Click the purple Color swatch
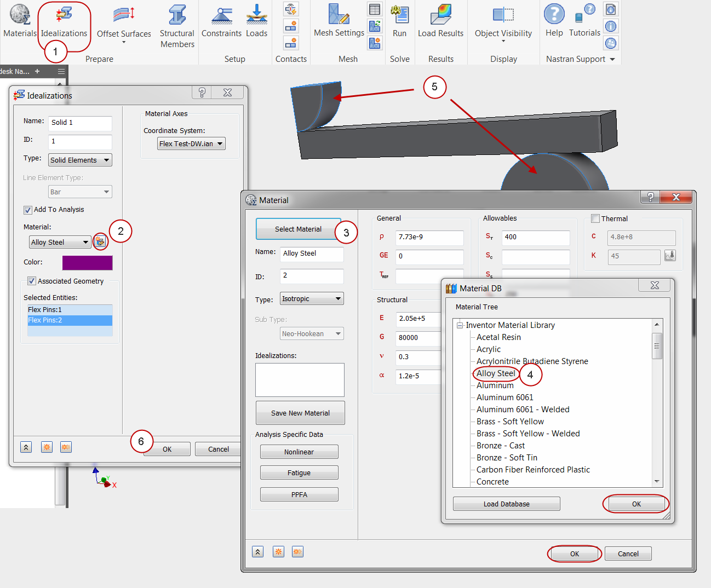 point(87,263)
